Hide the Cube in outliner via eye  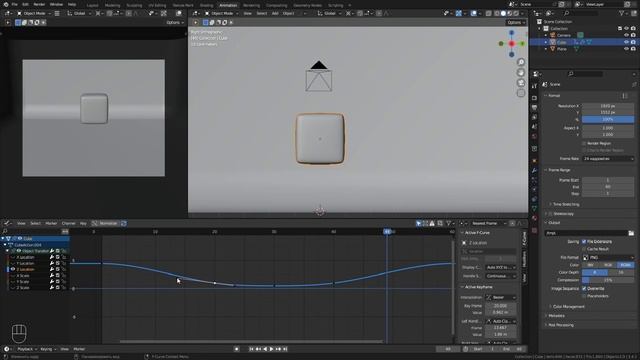coord(626,42)
